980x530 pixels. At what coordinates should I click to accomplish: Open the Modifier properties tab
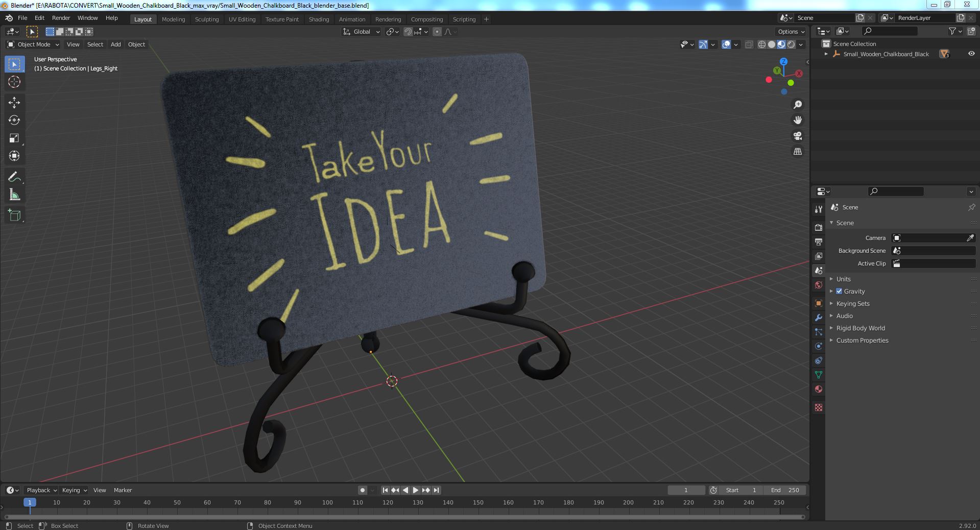coord(819,318)
